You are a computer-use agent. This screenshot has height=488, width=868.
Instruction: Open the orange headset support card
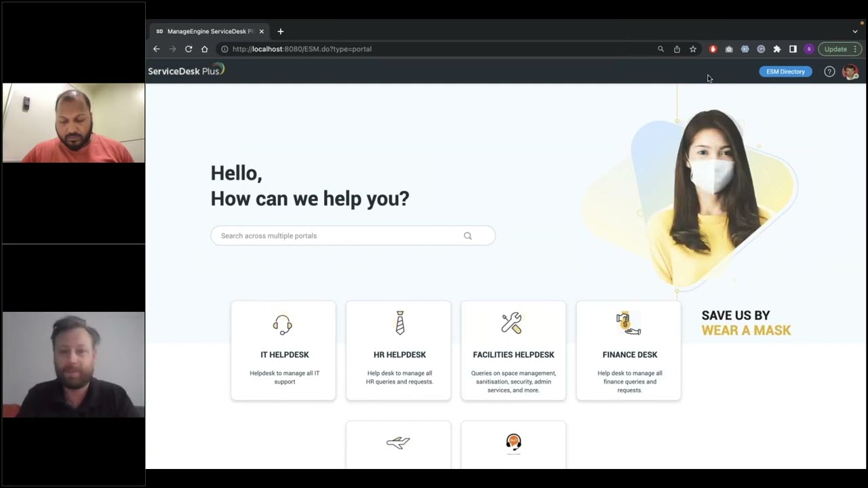click(x=513, y=444)
